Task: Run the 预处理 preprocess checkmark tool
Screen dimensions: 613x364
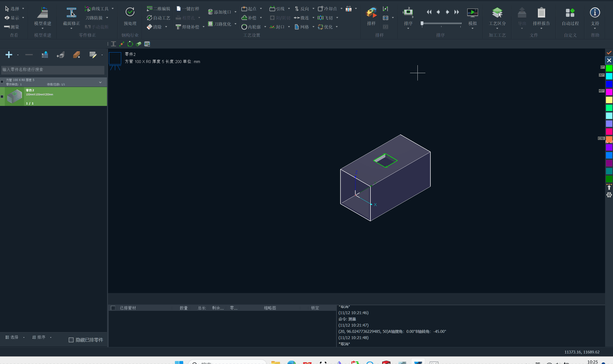Action: pyautogui.click(x=130, y=12)
